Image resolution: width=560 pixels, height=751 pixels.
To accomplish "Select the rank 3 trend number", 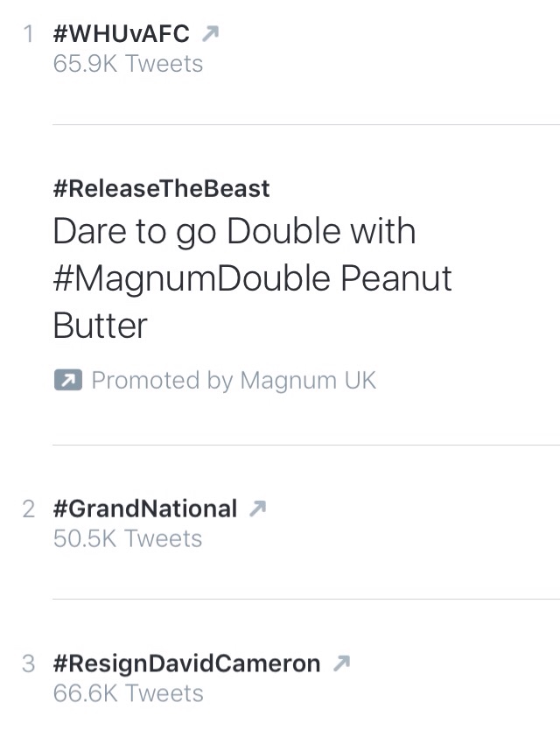I will coord(29,663).
